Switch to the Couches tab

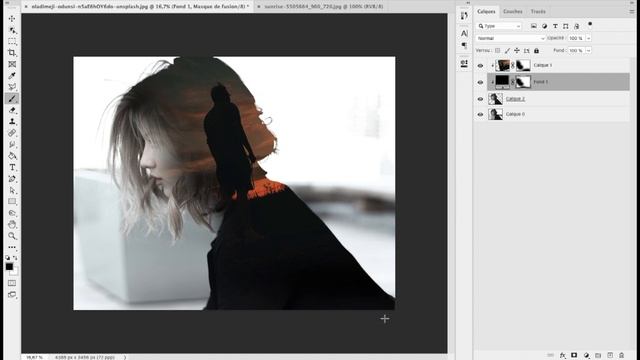coord(513,11)
